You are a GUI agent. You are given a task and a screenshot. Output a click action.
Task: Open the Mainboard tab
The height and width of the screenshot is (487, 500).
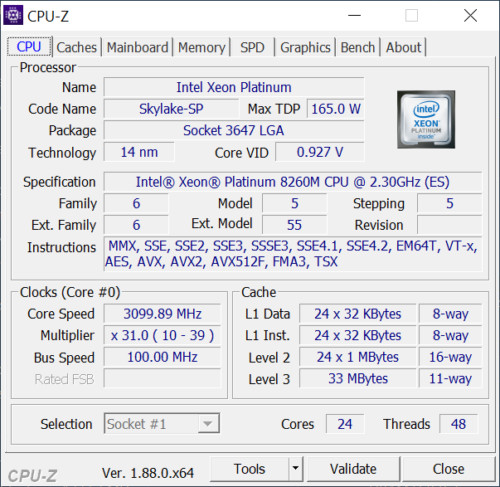point(137,47)
